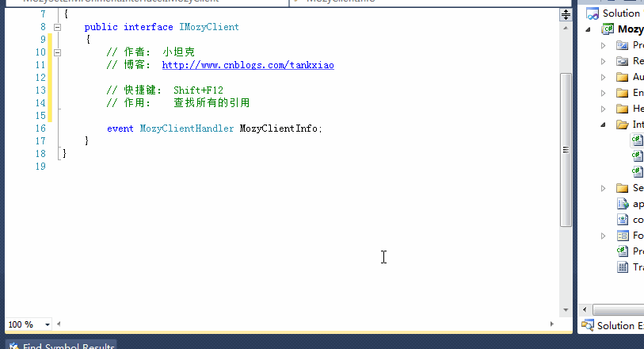The width and height of the screenshot is (644, 349).
Task: Click the editor split handle above the scrollbar
Action: click(566, 15)
